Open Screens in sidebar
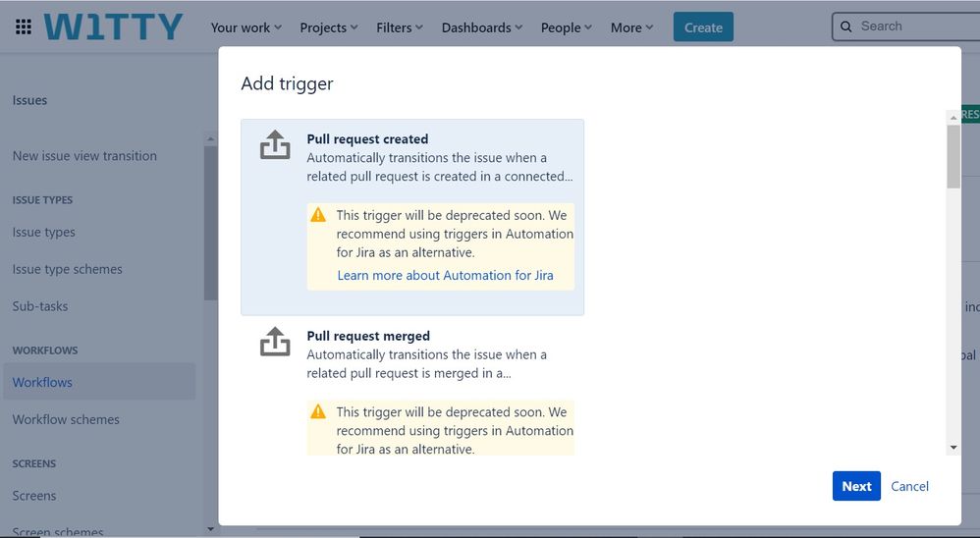 pyautogui.click(x=34, y=496)
